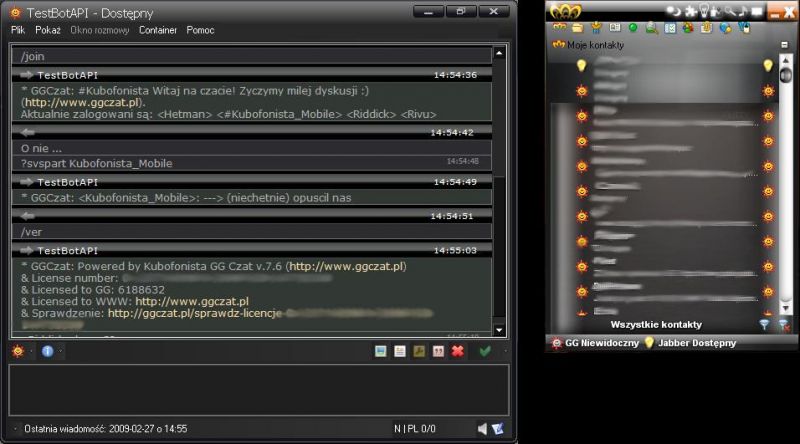The height and width of the screenshot is (444, 800).
Task: Open the Licensed to WWW ggczat.pl link
Action: click(192, 302)
